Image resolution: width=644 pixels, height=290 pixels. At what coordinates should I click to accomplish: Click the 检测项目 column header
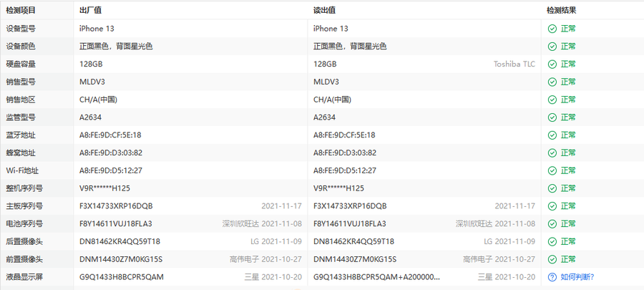pyautogui.click(x=20, y=11)
